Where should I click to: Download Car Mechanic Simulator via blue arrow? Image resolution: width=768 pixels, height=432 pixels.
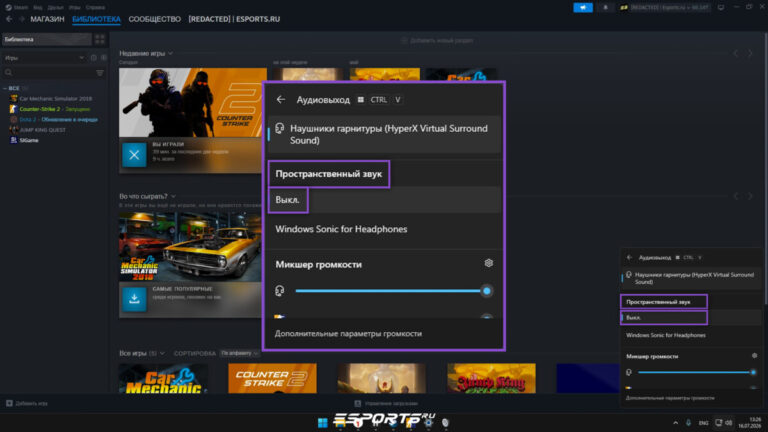[x=134, y=299]
